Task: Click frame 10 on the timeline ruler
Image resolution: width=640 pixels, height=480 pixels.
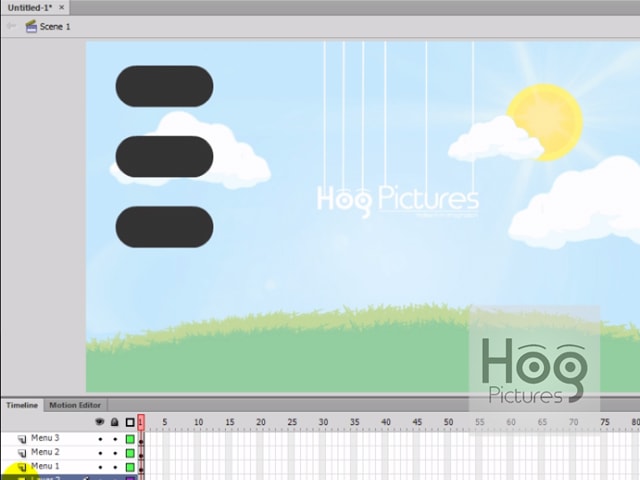Action: (199, 422)
